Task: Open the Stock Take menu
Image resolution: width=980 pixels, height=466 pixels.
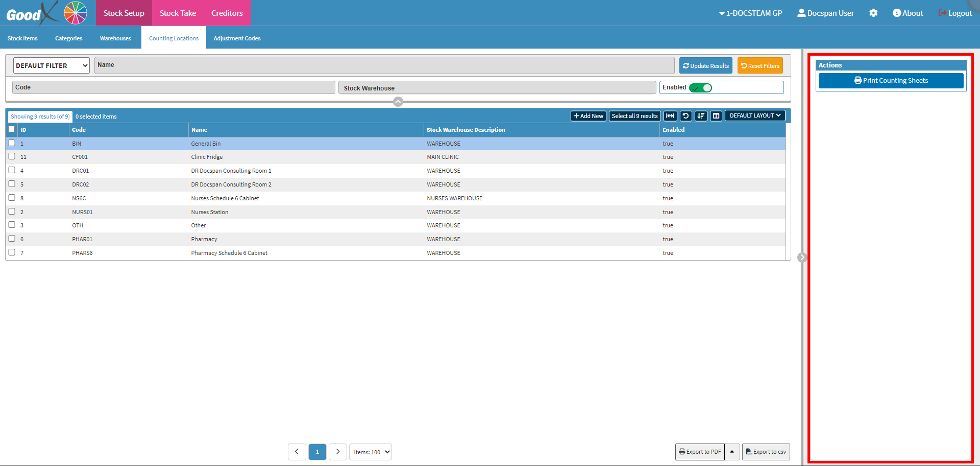Action: [178, 13]
